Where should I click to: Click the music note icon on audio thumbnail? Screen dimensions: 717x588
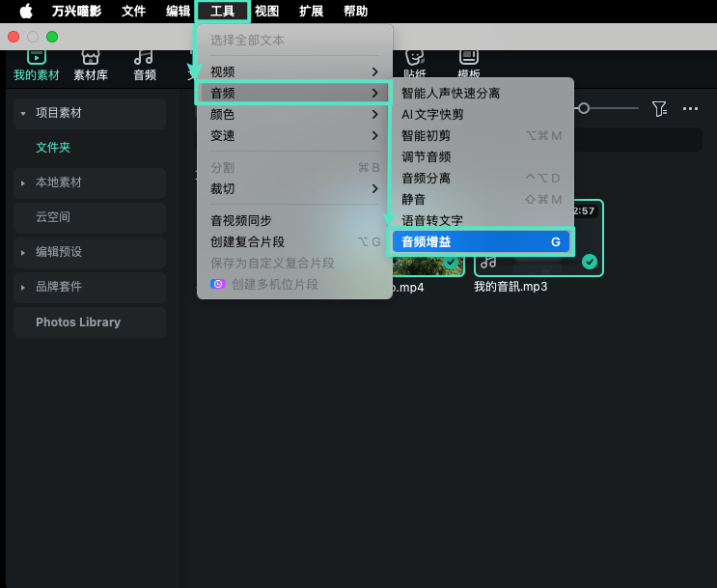(488, 263)
